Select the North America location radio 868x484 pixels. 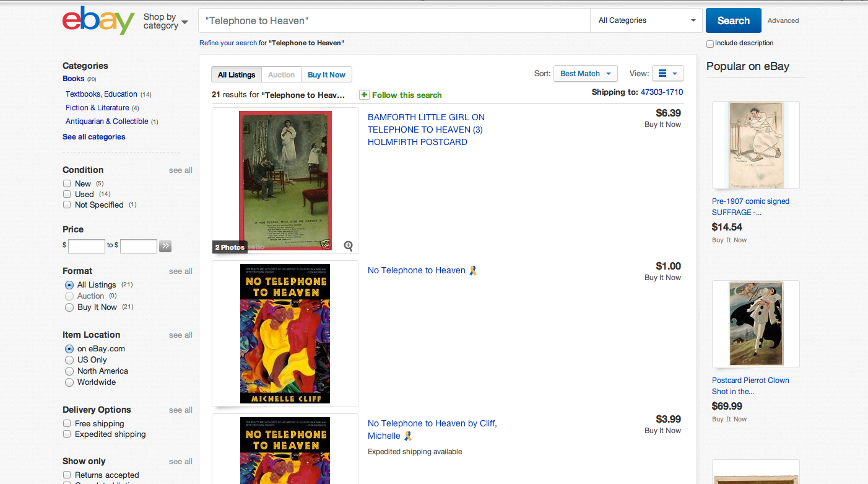(69, 371)
